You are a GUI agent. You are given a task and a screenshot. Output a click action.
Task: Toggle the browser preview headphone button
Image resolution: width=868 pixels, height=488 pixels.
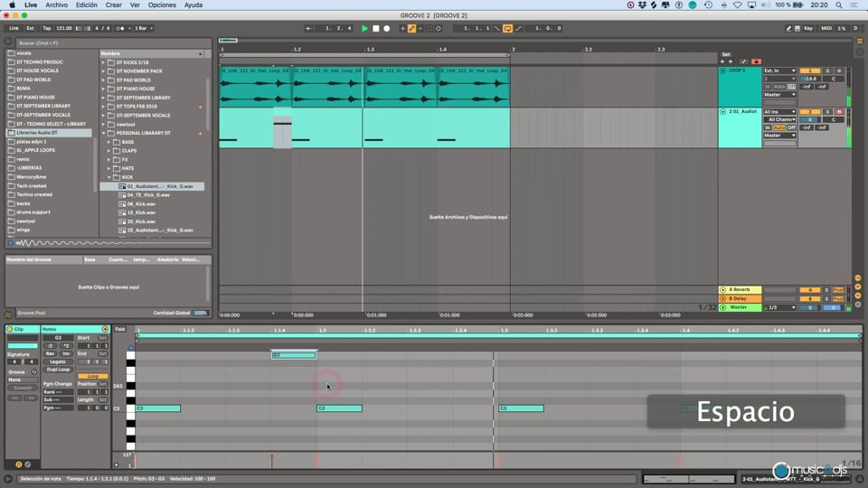point(11,243)
